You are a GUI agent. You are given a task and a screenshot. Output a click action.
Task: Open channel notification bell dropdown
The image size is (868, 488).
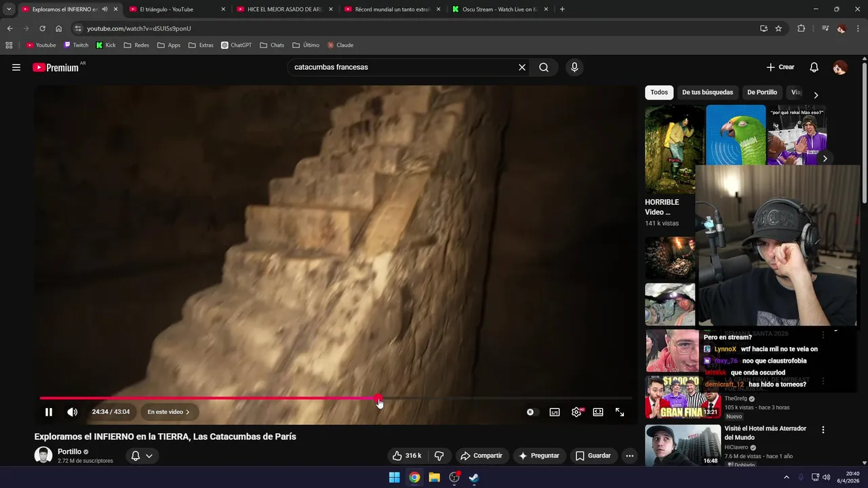(x=142, y=455)
